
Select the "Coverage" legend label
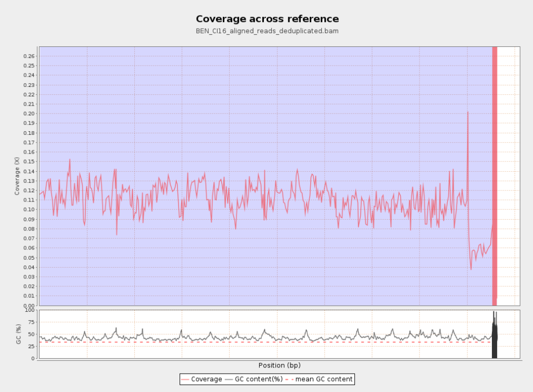tap(207, 379)
